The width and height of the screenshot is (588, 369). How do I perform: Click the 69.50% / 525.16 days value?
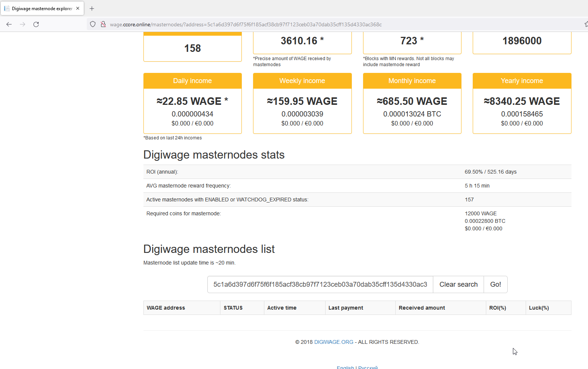491,172
